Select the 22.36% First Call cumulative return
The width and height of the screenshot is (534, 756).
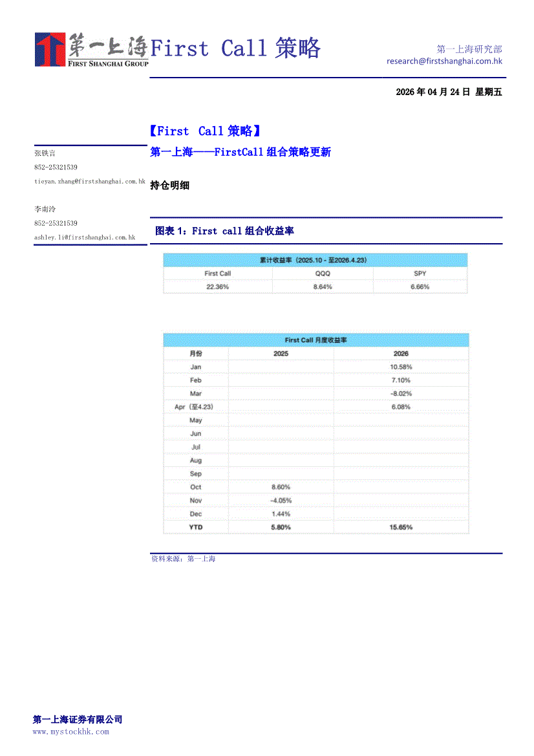[x=217, y=286]
